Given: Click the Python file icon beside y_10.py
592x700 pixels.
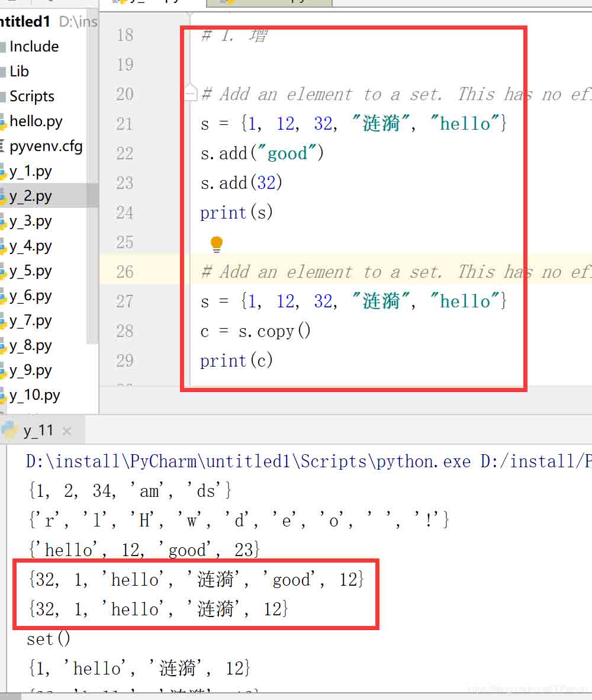Looking at the screenshot, I should (x=3, y=396).
